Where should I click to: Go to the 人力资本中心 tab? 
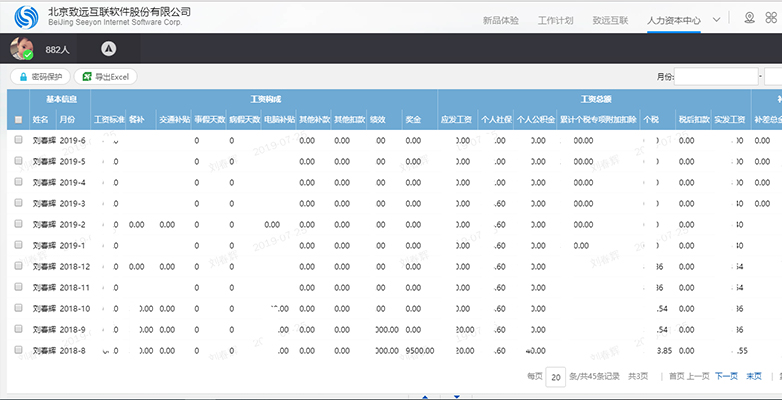coord(673,19)
